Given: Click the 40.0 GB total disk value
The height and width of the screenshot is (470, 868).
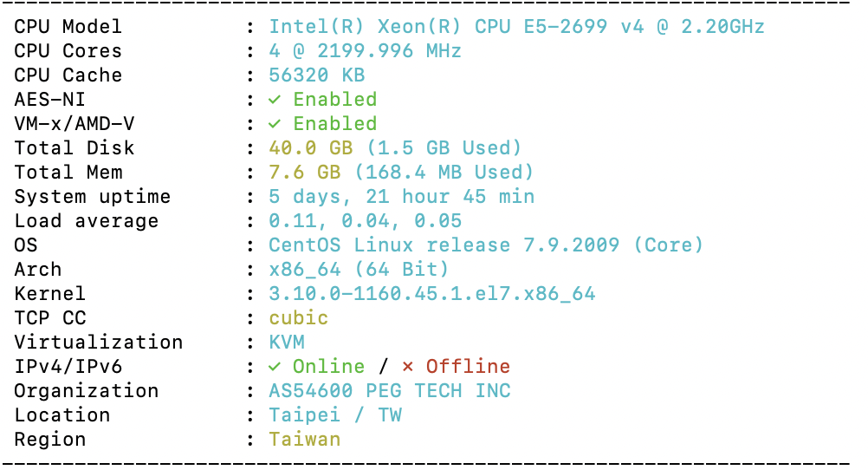Looking at the screenshot, I should point(310,148).
